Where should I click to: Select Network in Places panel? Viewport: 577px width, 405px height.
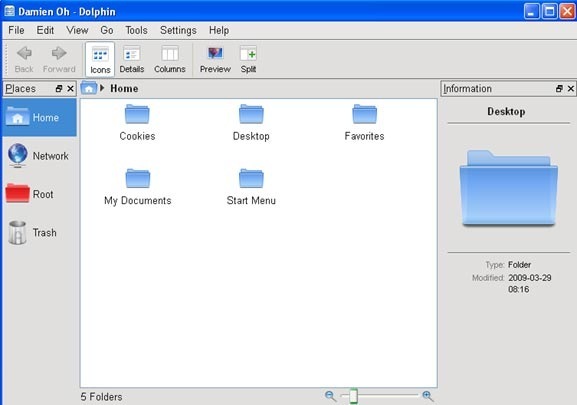[39, 156]
